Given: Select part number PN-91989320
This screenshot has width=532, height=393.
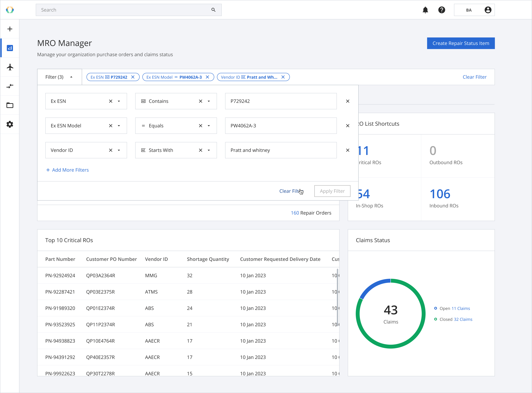Looking at the screenshot, I should [60, 309].
